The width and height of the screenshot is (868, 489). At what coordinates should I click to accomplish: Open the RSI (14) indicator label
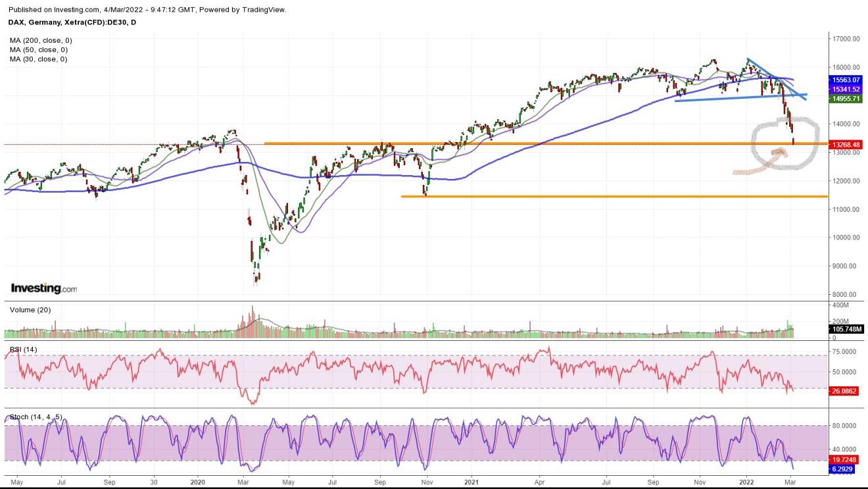pyautogui.click(x=24, y=349)
